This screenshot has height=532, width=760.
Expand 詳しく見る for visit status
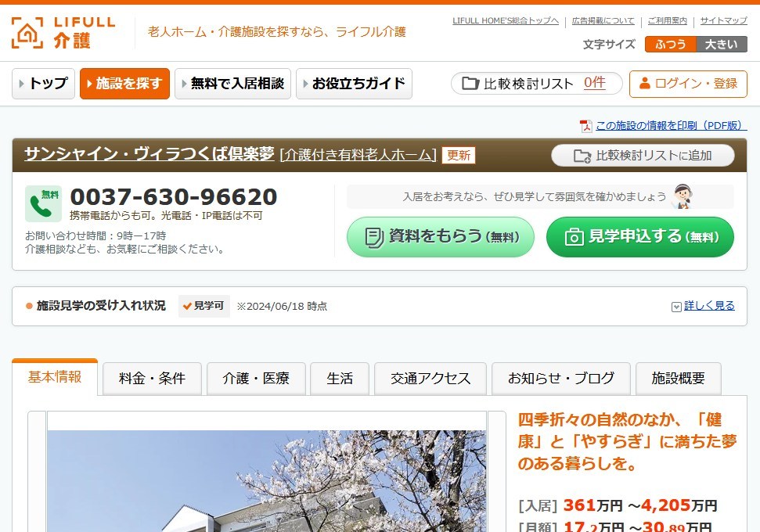pyautogui.click(x=708, y=306)
